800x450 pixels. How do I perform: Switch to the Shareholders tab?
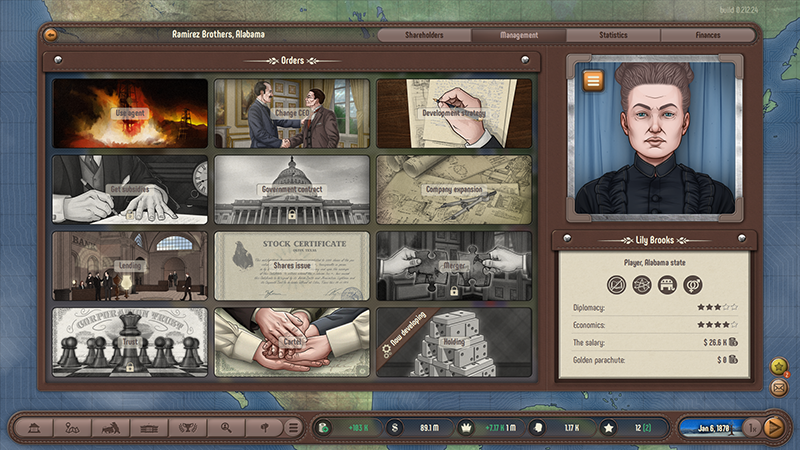pos(424,35)
